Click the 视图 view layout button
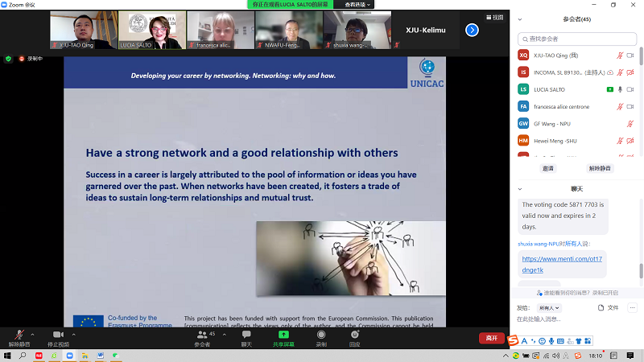 [494, 17]
